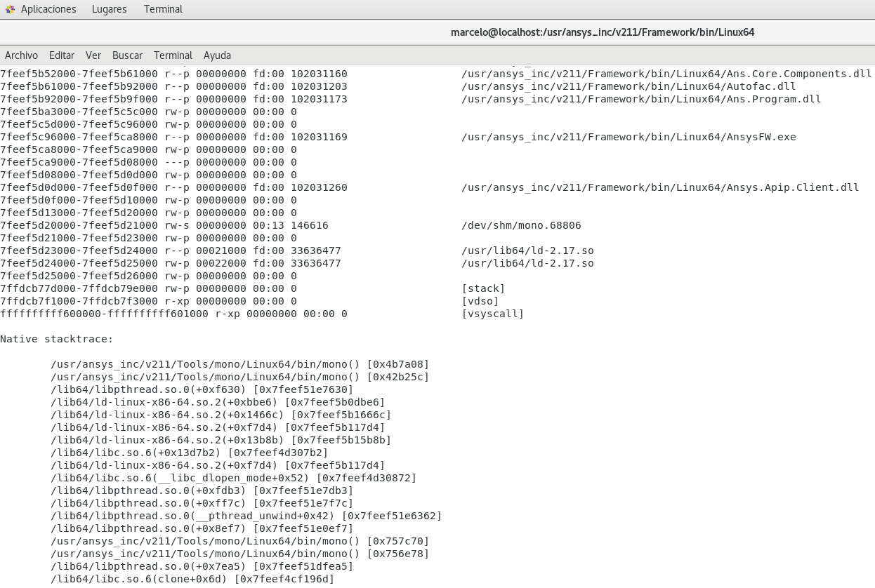Click the libpthread.so.0(+0x7ea5) line
The image size is (875, 588).
click(x=202, y=566)
